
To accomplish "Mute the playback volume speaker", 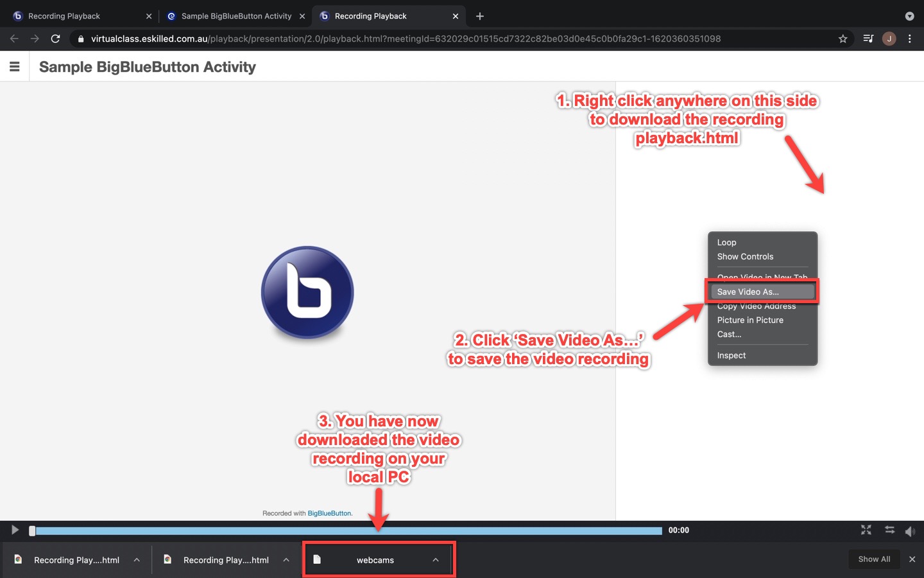I will [x=910, y=530].
